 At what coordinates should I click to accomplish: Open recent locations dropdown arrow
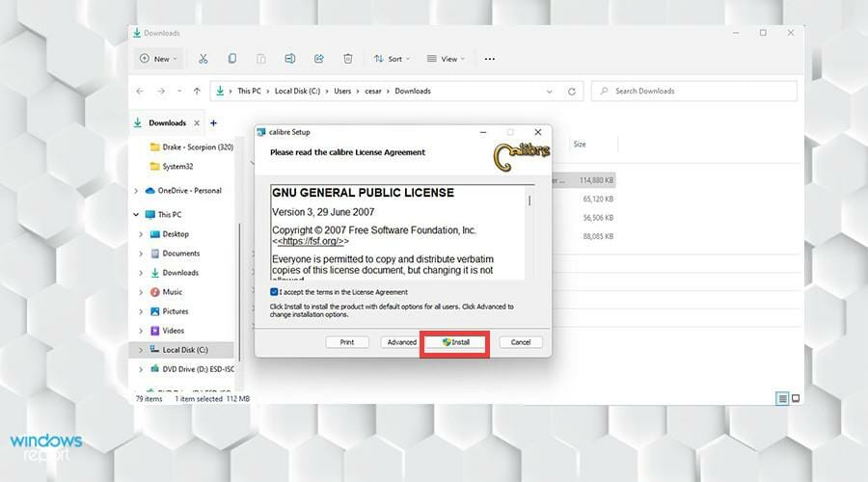pyautogui.click(x=179, y=92)
